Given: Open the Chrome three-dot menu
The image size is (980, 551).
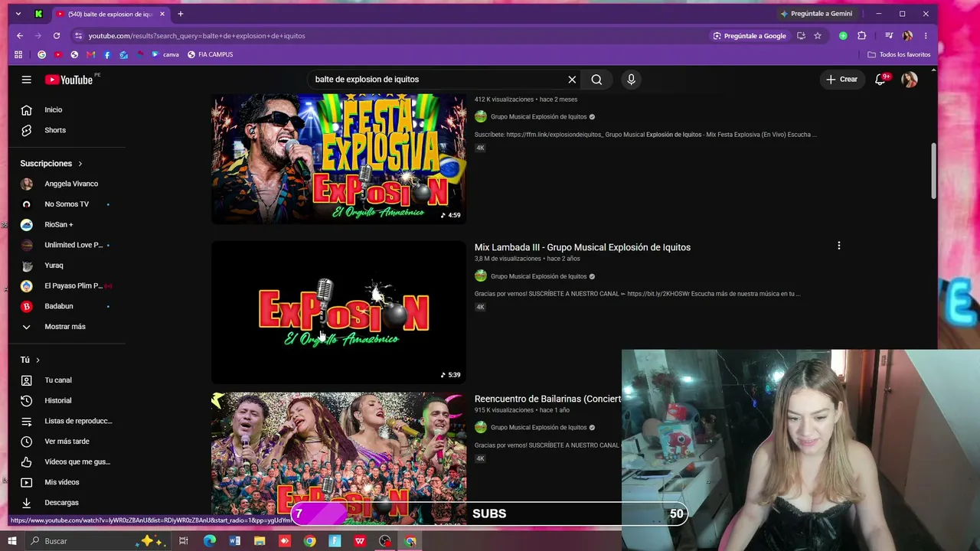Looking at the screenshot, I should click(926, 36).
